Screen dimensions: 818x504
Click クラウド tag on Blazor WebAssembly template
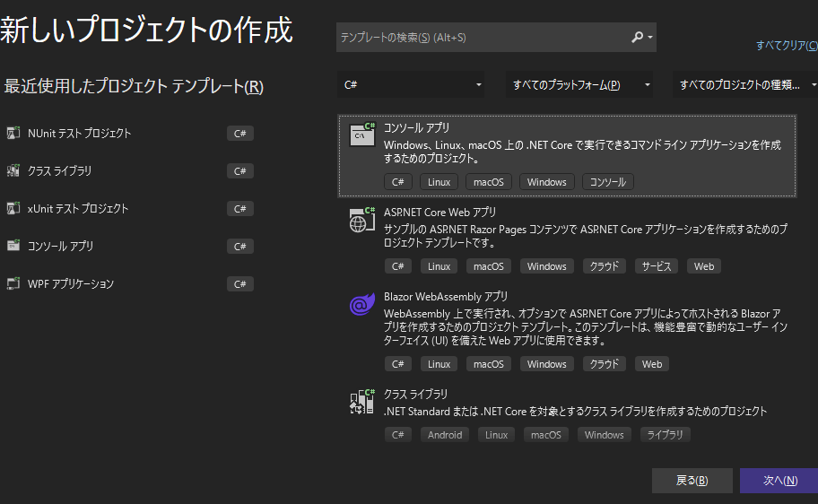[x=605, y=364]
